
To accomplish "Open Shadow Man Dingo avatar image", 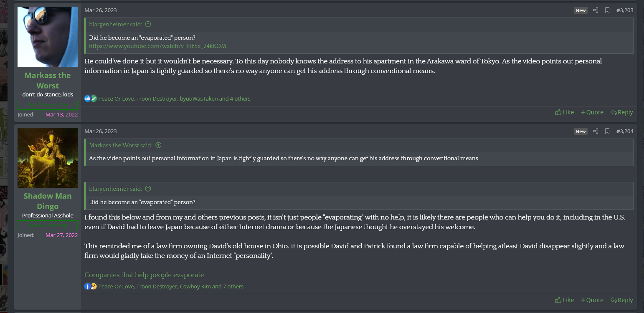I will point(48,158).
